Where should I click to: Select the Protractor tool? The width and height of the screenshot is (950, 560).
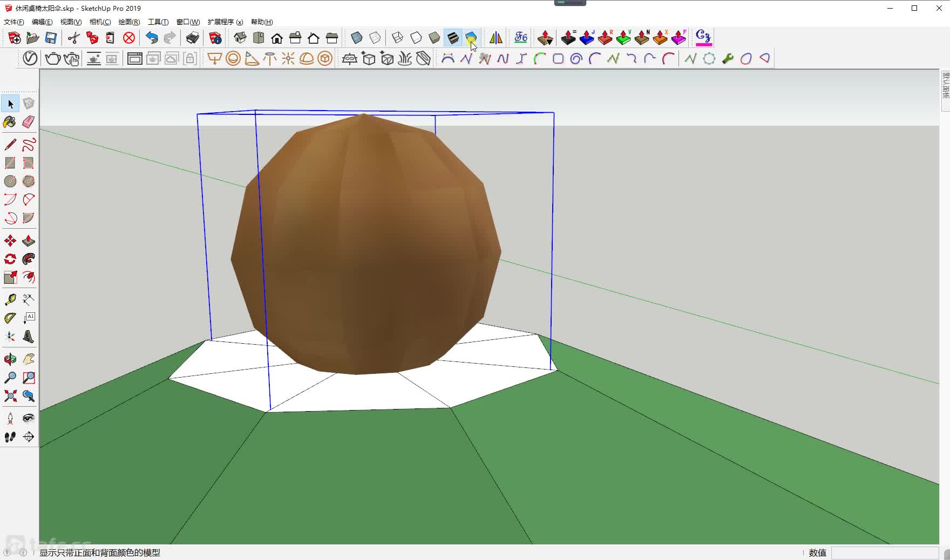coord(10,318)
